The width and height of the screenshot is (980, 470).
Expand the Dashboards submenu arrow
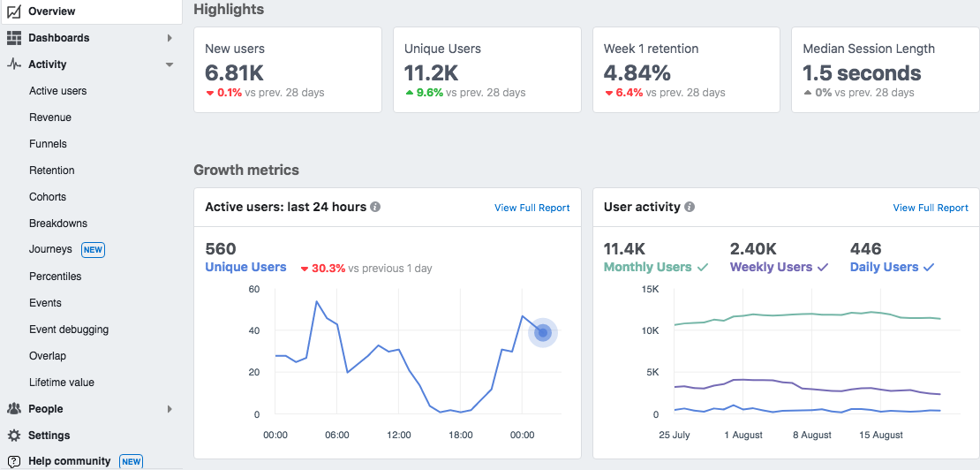coord(170,38)
